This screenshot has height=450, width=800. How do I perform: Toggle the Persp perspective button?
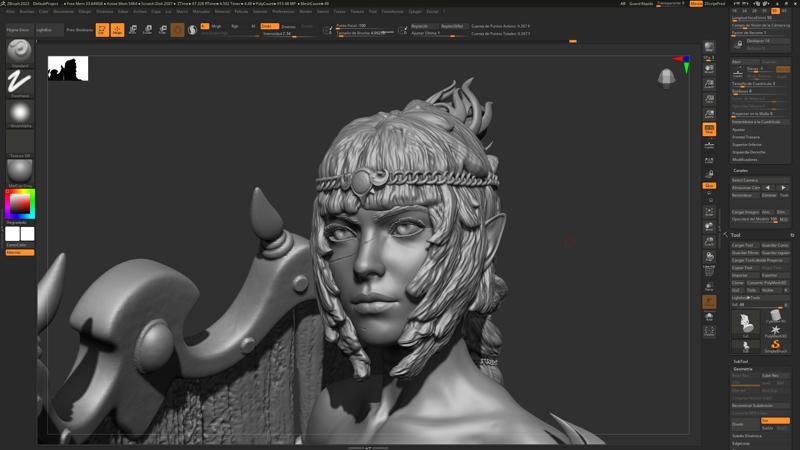pos(709,129)
